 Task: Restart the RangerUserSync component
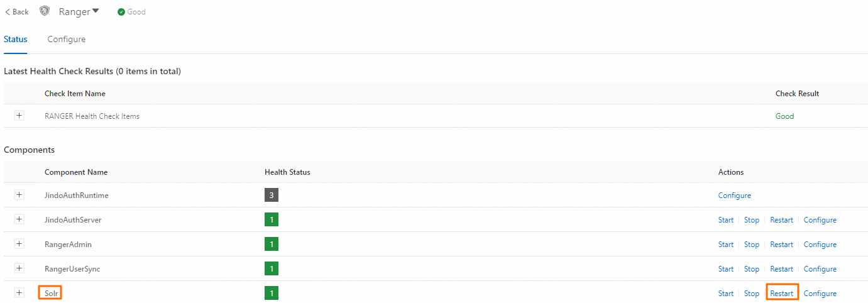point(781,269)
